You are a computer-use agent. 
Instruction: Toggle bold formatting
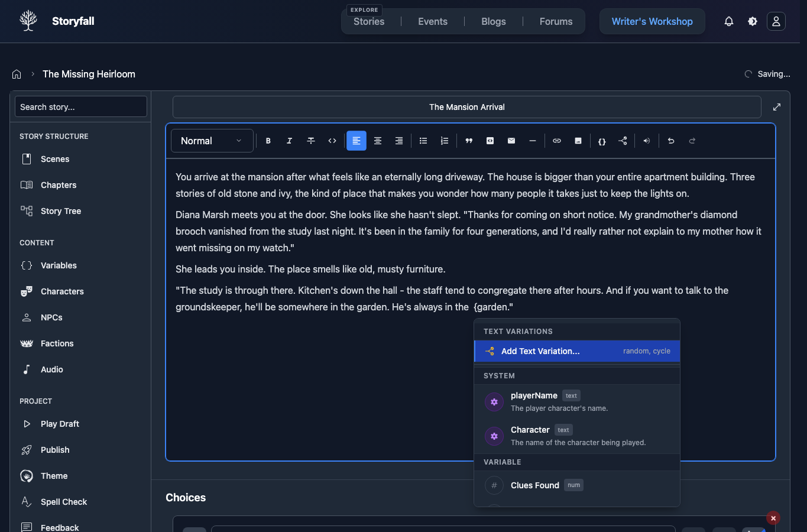point(268,141)
